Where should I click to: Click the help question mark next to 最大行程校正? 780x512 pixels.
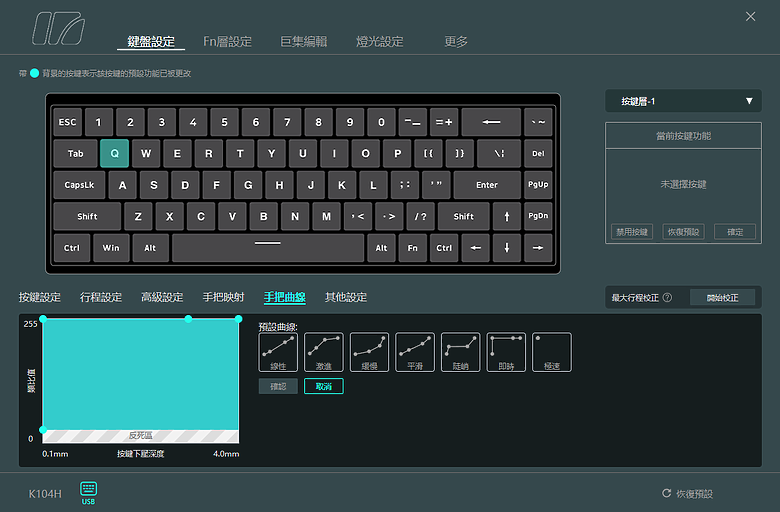click(668, 297)
